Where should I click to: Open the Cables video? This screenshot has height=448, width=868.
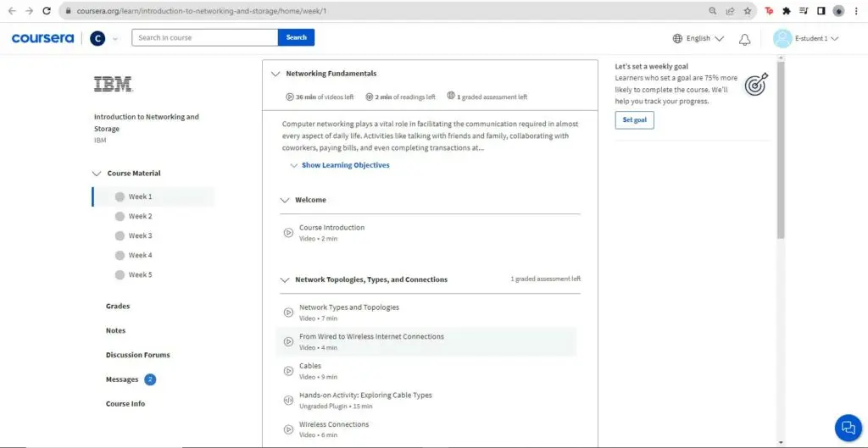tap(310, 366)
